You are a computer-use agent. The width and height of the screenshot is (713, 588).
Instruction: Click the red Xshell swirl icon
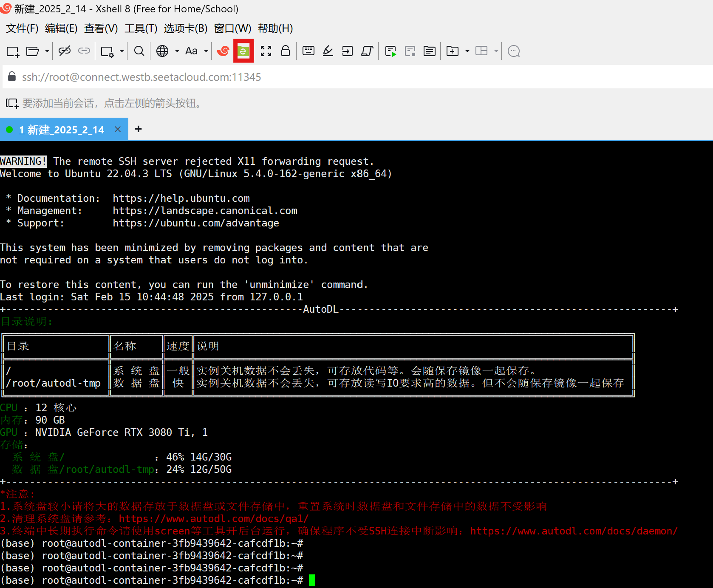[223, 51]
